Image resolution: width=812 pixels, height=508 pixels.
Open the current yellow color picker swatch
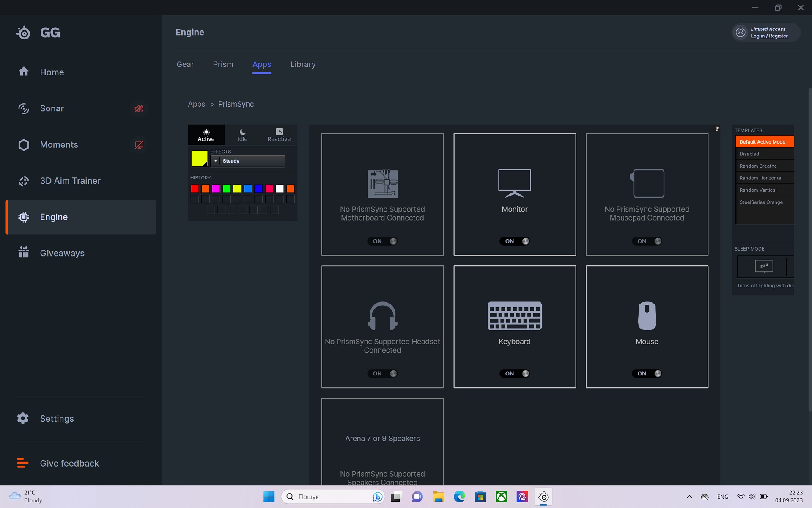(199, 158)
